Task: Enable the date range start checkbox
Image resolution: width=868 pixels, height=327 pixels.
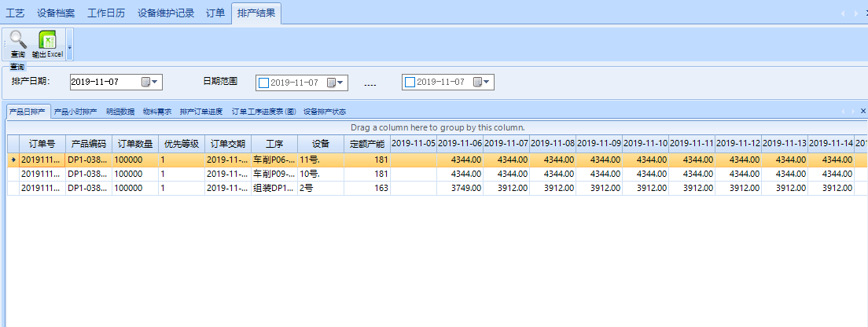Action: [x=263, y=83]
